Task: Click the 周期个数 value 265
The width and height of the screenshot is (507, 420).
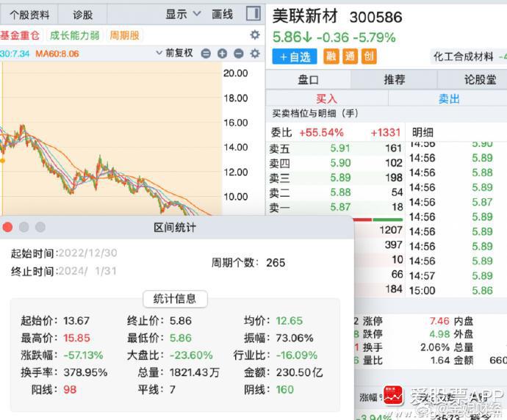Action: click(276, 263)
